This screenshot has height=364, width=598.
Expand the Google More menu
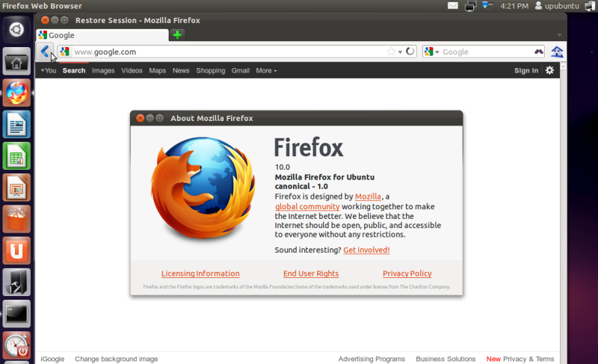[x=266, y=70]
